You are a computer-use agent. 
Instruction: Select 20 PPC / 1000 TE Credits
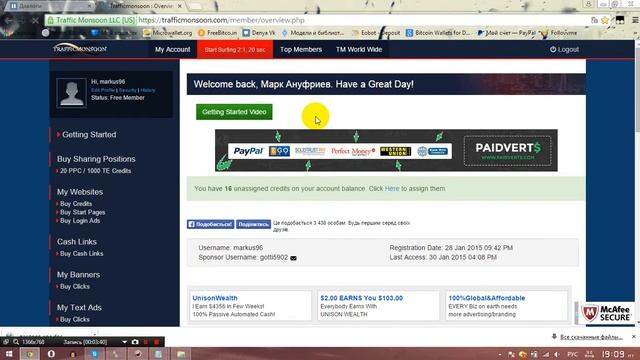pyautogui.click(x=95, y=171)
